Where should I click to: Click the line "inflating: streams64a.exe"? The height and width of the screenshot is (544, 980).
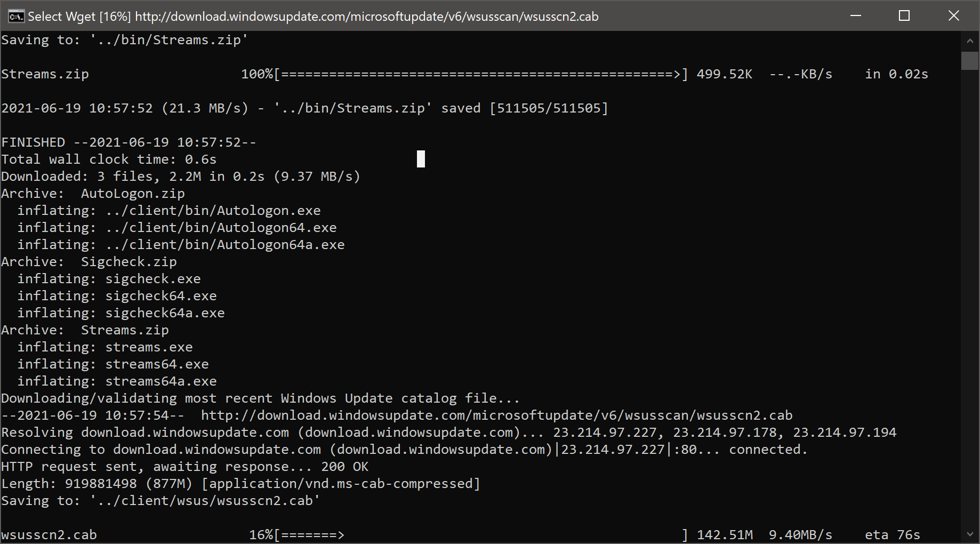(x=117, y=381)
